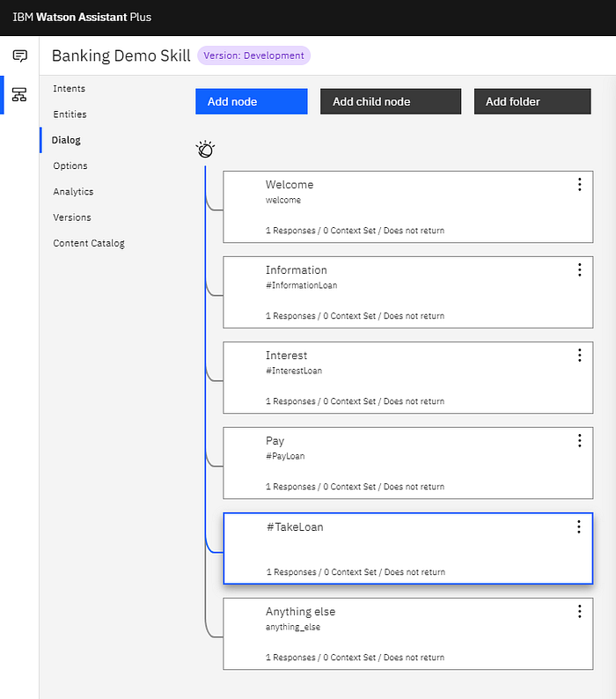
Task: Click the Version: Development tag
Action: (x=253, y=55)
